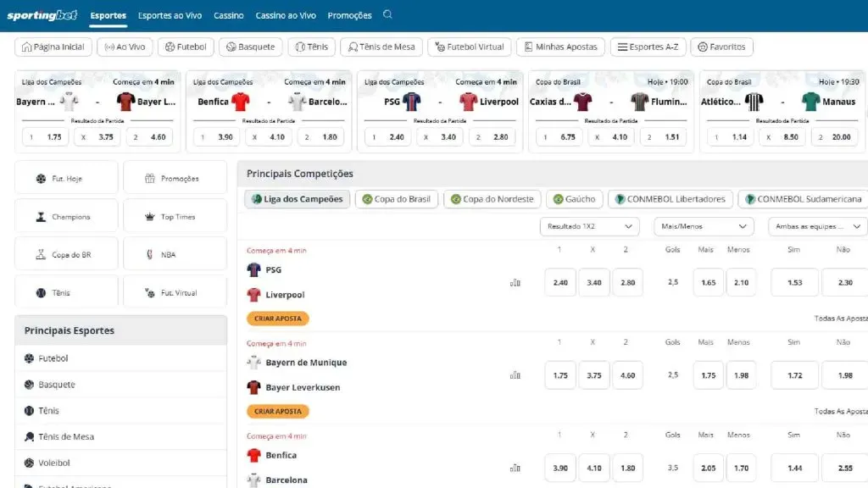Select the Futebol chip in sports bar
This screenshot has width=868, height=488.
[x=186, y=47]
